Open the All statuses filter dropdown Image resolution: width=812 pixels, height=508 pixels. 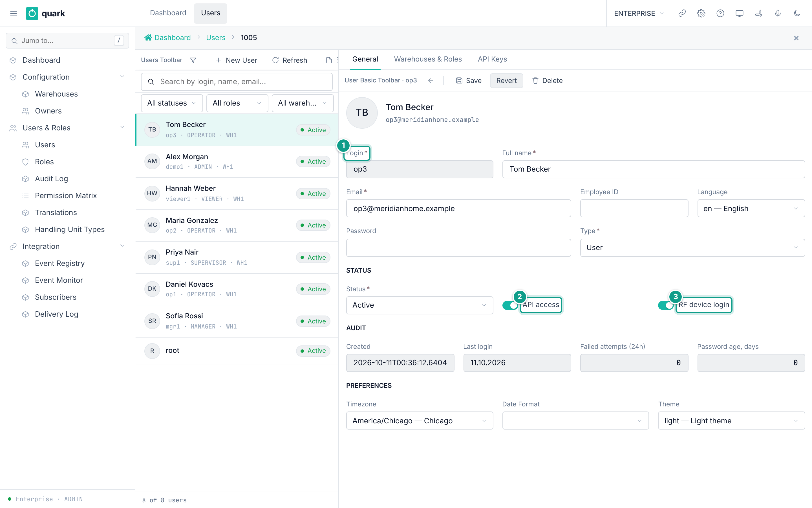point(171,103)
